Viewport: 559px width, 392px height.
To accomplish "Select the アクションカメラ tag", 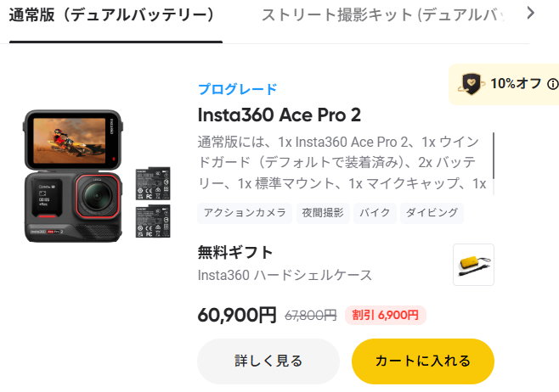I will (x=245, y=213).
